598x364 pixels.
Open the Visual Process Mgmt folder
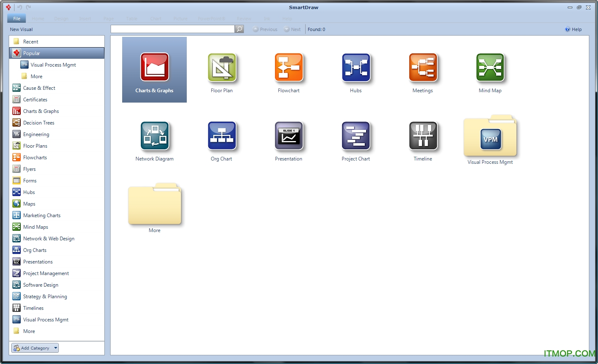[490, 137]
